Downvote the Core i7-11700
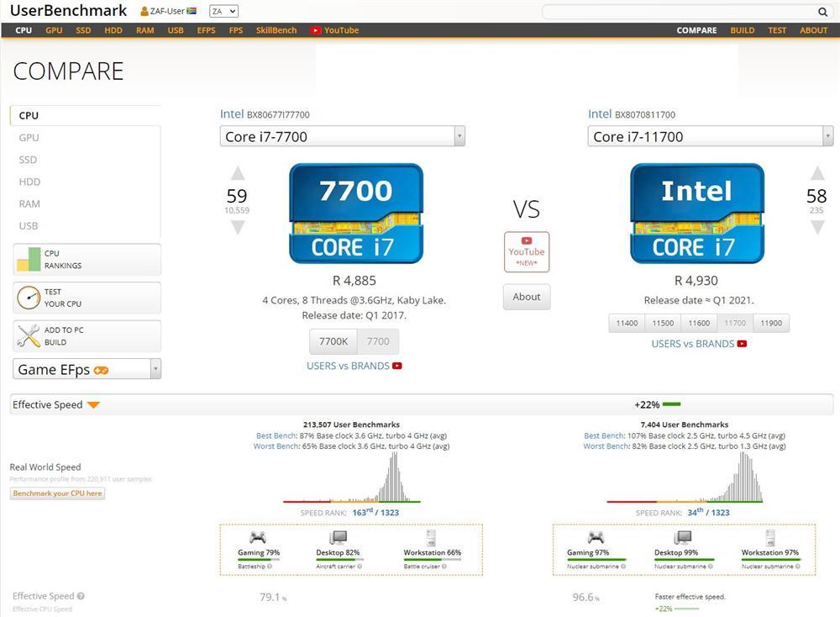 (x=817, y=227)
